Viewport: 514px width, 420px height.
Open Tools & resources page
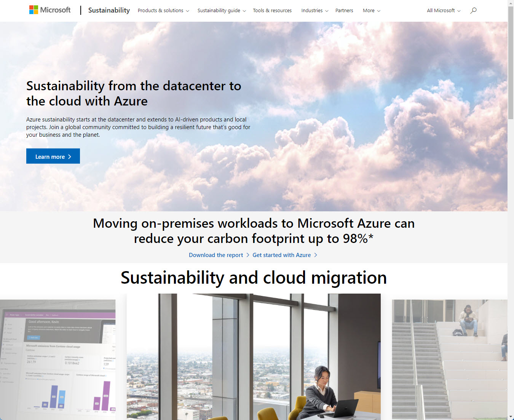tap(272, 11)
